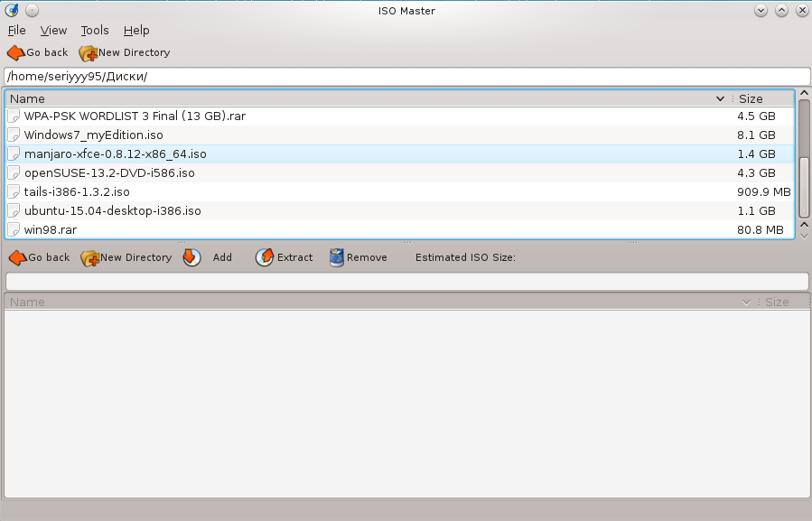Click the 909.9 MB size value
Screen dimensions: 812x521
(764, 192)
